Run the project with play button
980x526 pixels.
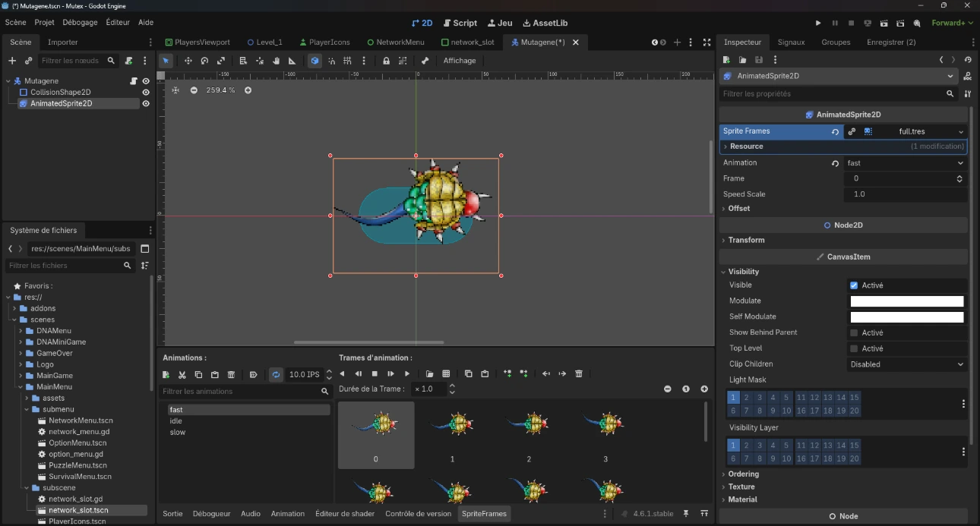click(818, 23)
